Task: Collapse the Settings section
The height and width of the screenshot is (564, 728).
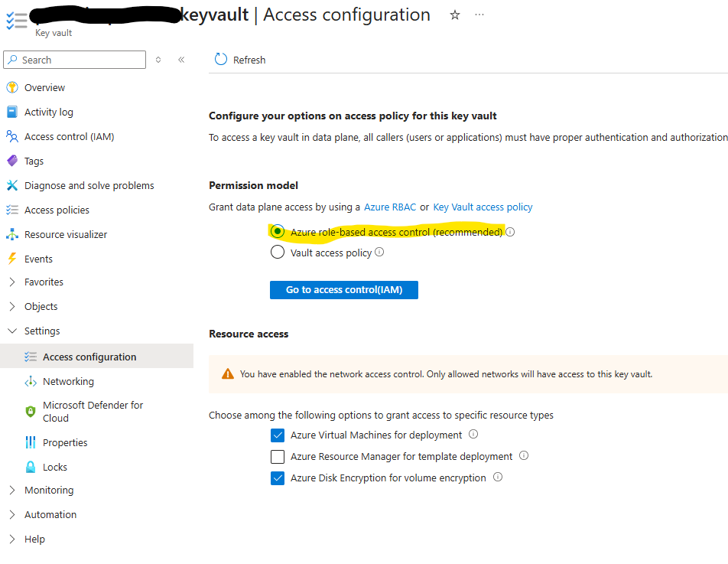Action: pos(12,331)
